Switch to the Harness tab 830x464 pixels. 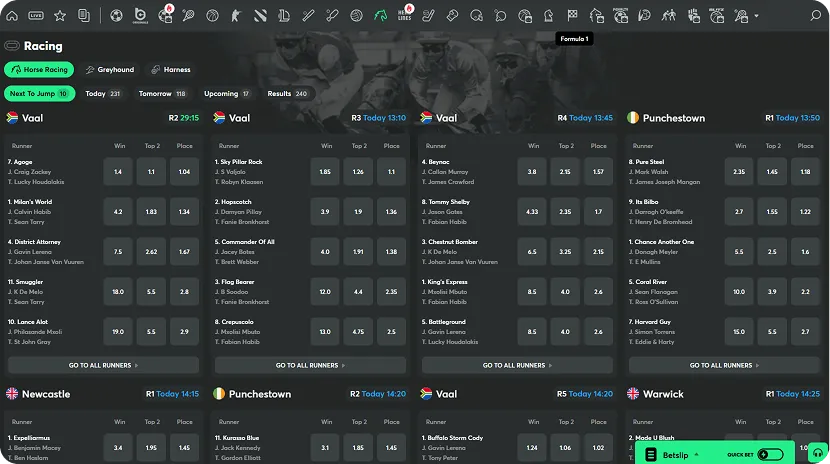click(x=170, y=69)
